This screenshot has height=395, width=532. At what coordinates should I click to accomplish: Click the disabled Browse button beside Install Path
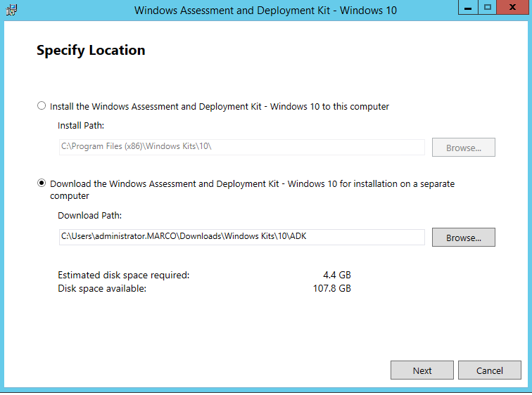coord(464,148)
